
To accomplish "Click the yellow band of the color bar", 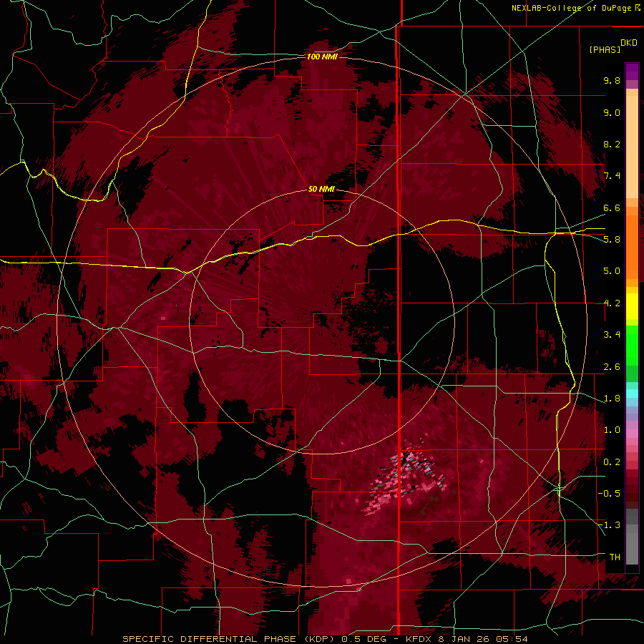I will click(632, 306).
